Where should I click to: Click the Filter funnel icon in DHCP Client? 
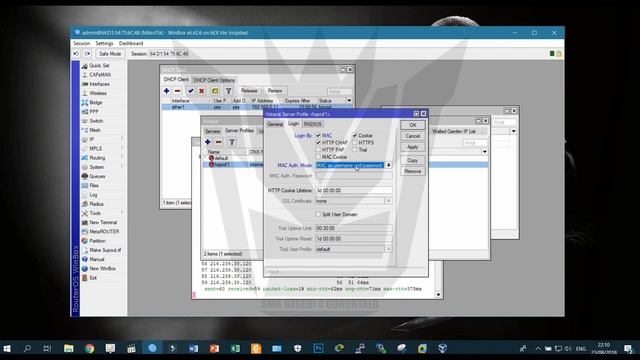229,91
